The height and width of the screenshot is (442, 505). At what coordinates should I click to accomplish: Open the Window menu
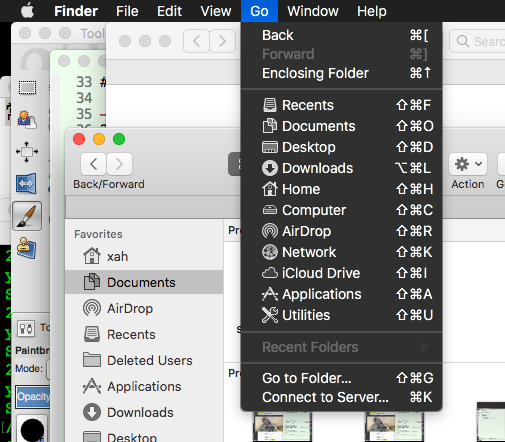pos(313,11)
